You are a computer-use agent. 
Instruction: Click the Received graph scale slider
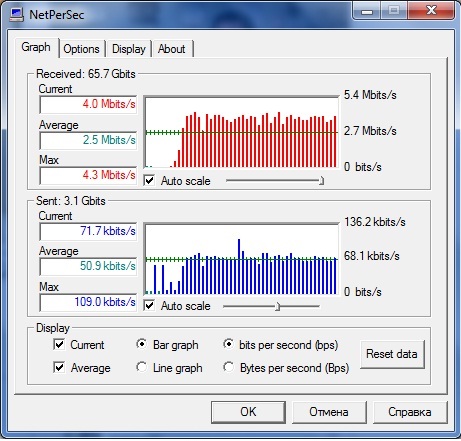point(275,181)
